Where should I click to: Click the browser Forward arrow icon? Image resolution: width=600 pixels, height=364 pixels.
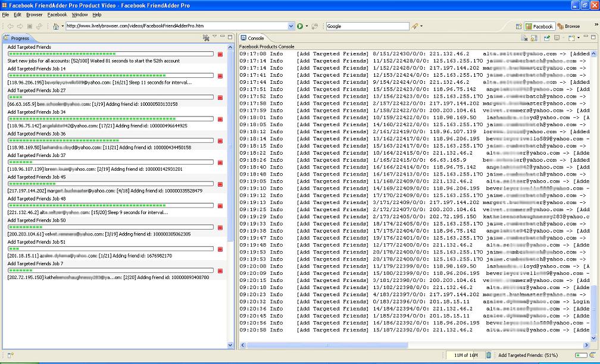(x=20, y=26)
